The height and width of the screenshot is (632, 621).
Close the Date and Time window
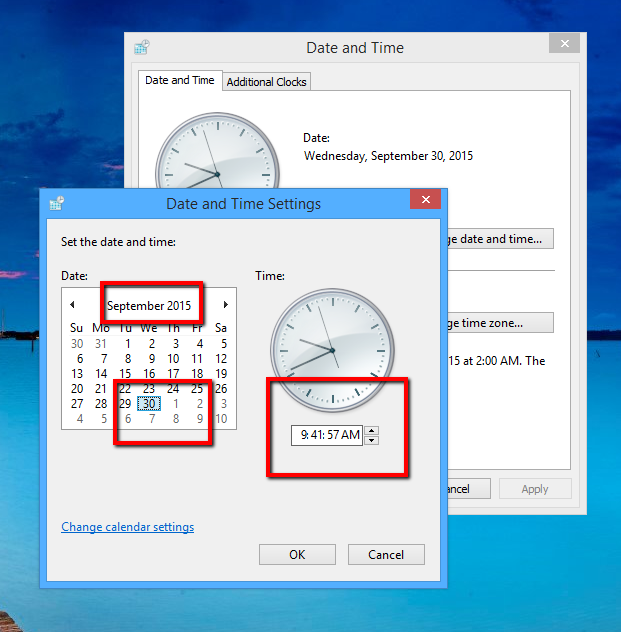point(565,43)
